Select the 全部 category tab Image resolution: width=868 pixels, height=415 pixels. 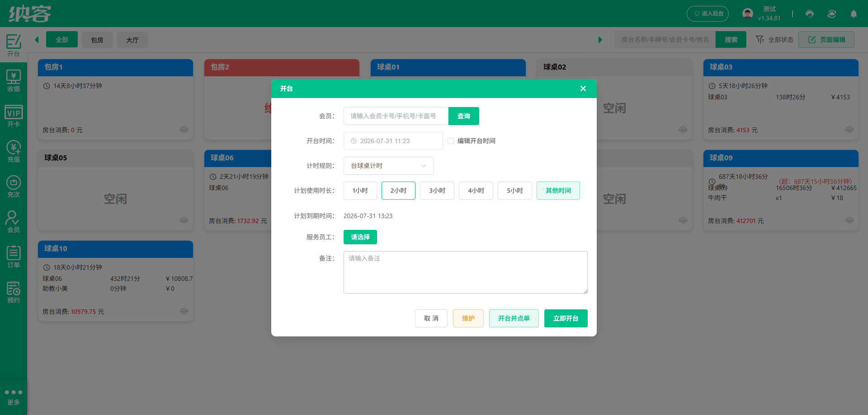62,40
